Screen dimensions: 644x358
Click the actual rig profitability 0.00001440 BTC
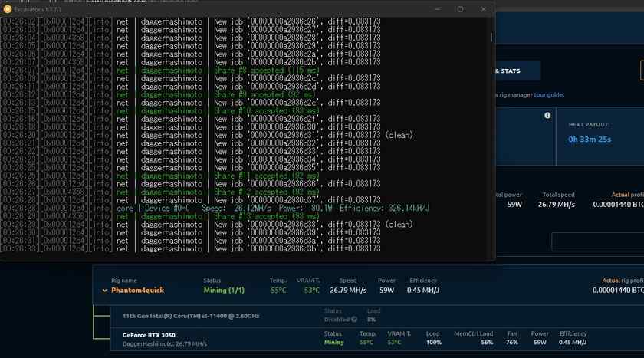click(x=618, y=291)
